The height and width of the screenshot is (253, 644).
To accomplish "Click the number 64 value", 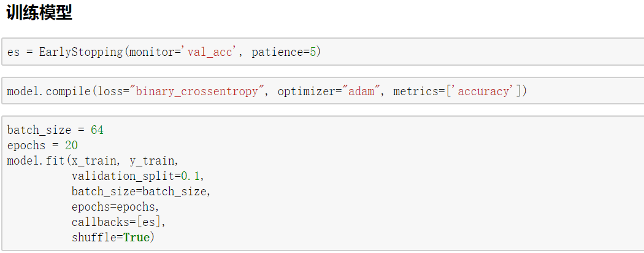I will (x=97, y=130).
